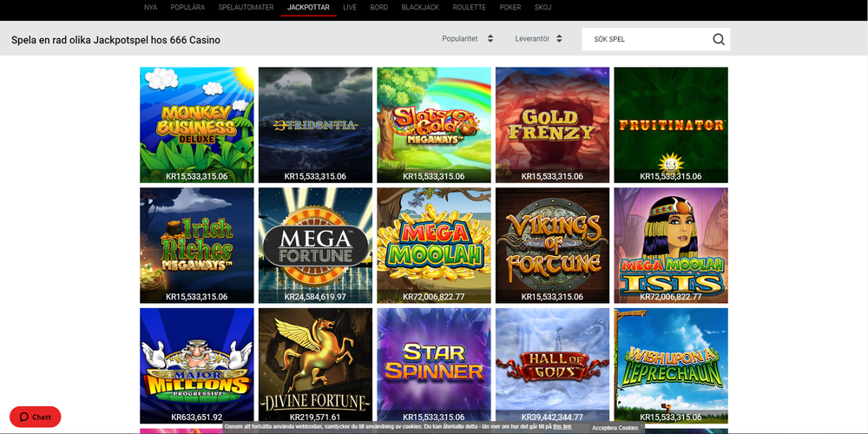Open Major Millions Progressive game
868x434 pixels.
pos(197,366)
